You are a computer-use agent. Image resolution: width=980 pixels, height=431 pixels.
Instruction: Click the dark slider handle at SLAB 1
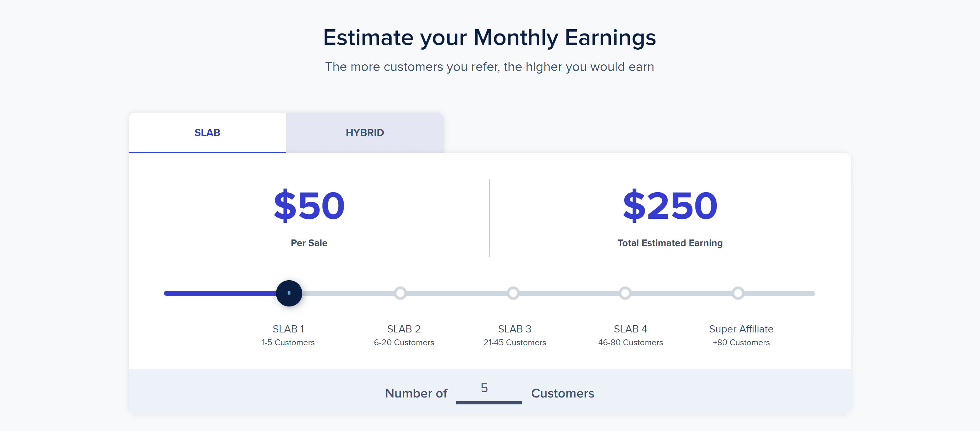click(x=289, y=293)
